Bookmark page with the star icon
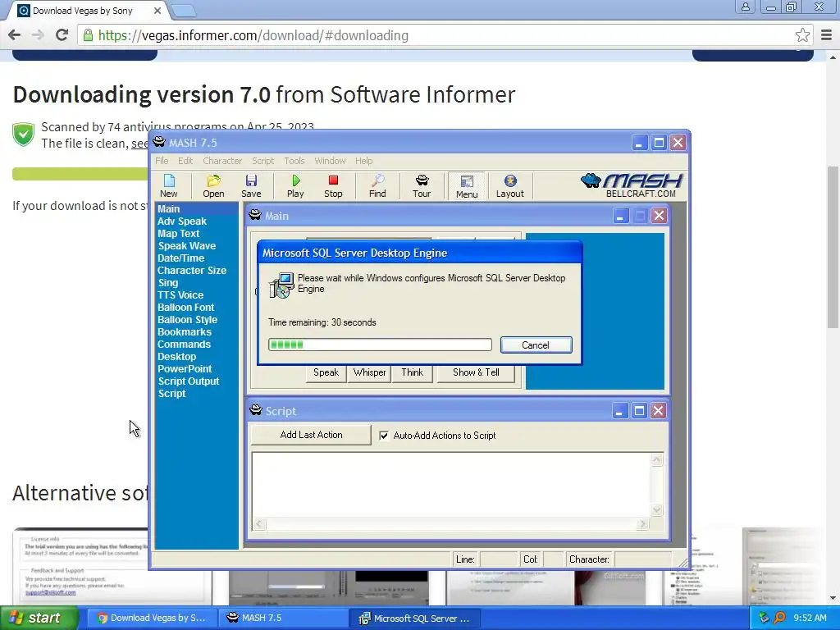This screenshot has height=630, width=840. 802,35
